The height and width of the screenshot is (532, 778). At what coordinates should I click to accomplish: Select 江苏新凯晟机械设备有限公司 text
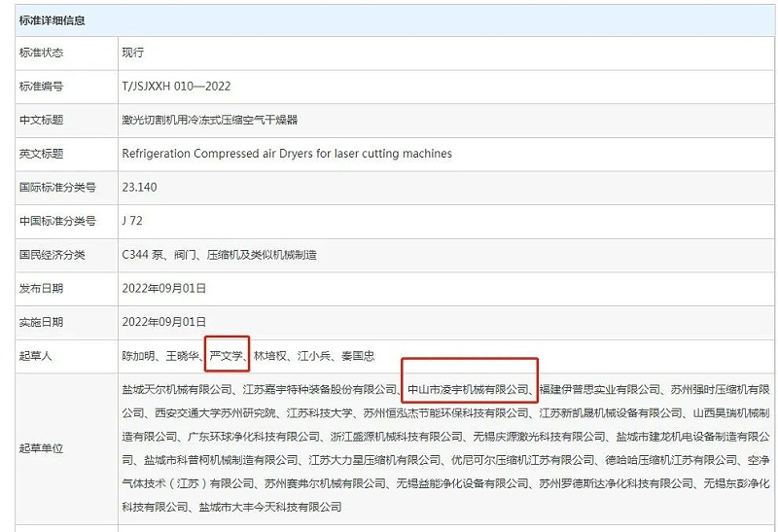tap(611, 413)
